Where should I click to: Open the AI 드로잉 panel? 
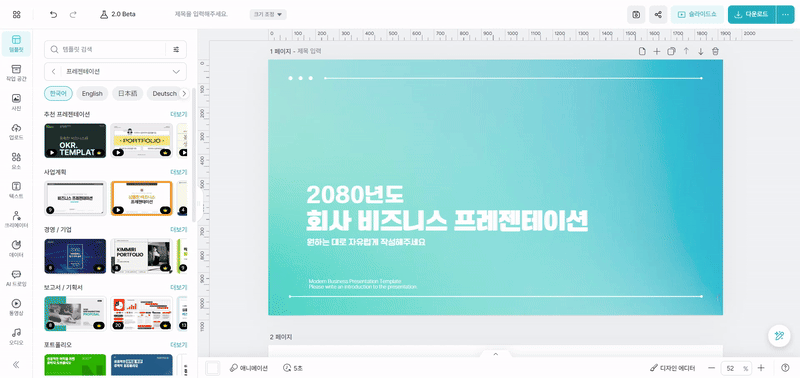click(16, 278)
